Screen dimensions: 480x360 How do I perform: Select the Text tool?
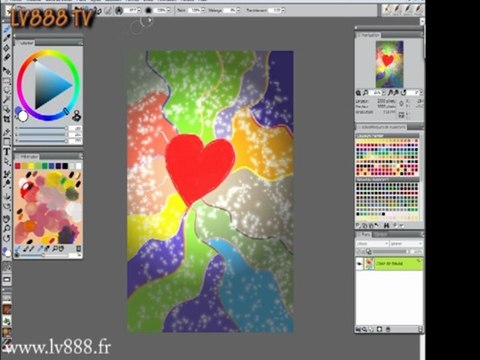click(x=7, y=152)
